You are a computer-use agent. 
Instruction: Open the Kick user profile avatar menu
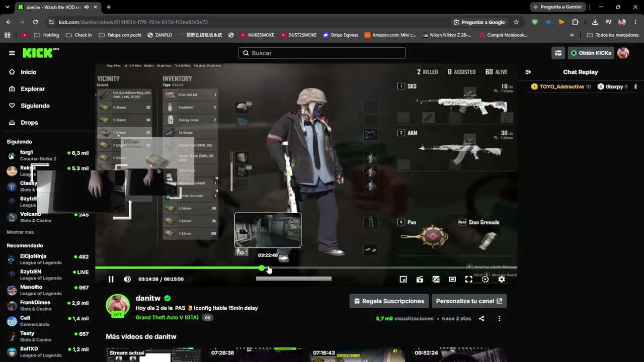623,53
